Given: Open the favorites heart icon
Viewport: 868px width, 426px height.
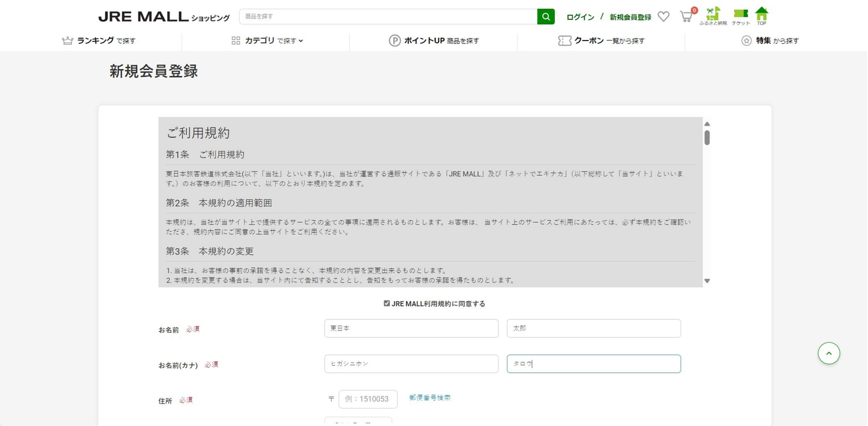Looking at the screenshot, I should (663, 17).
